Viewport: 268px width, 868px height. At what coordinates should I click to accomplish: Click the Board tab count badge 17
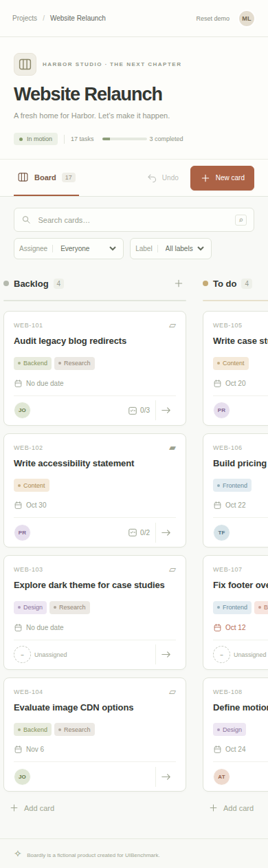68,177
